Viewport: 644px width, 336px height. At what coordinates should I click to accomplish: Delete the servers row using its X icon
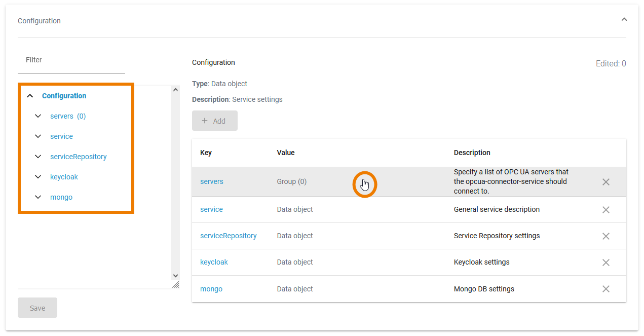605,181
